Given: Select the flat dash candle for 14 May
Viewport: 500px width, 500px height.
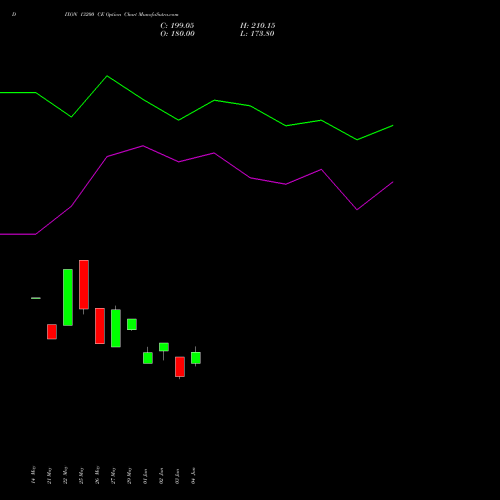Looking at the screenshot, I should [x=36, y=298].
